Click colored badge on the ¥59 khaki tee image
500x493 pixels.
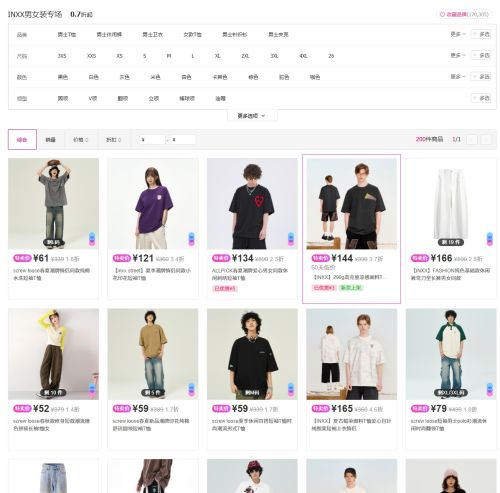click(x=191, y=389)
